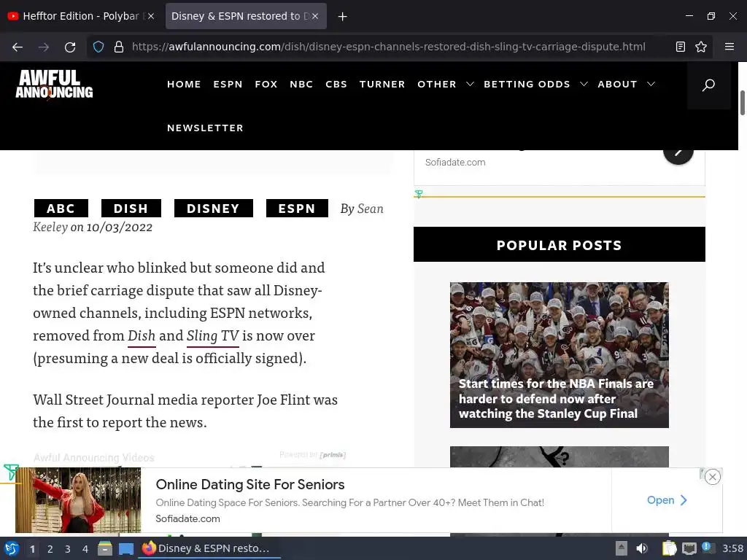Open the file manager taskbar icon
Viewport: 747px width, 560px height.
pyautogui.click(x=105, y=548)
